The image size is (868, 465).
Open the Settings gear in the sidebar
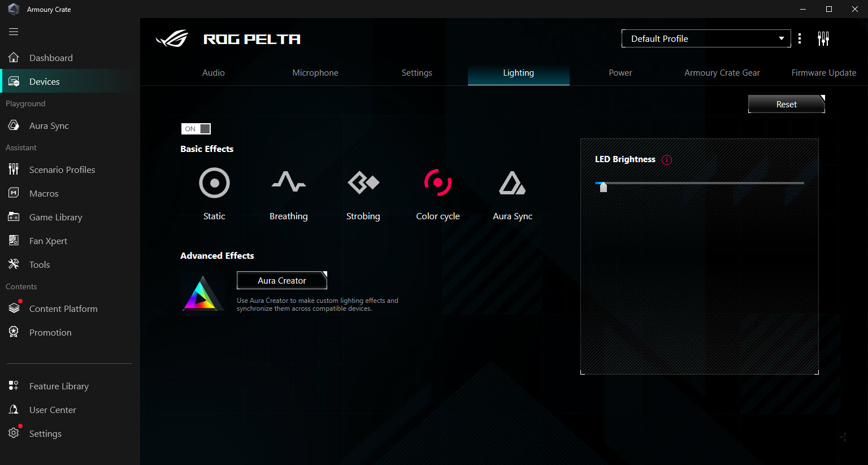point(14,433)
